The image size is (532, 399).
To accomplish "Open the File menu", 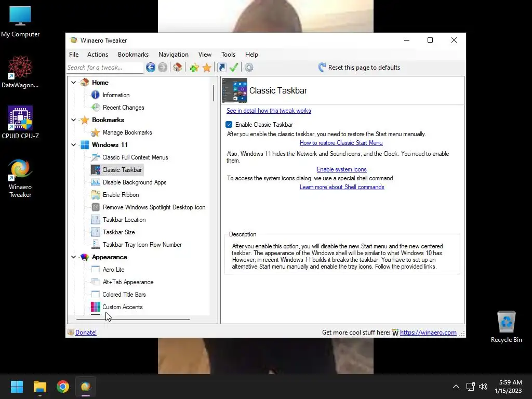I will 74,54.
